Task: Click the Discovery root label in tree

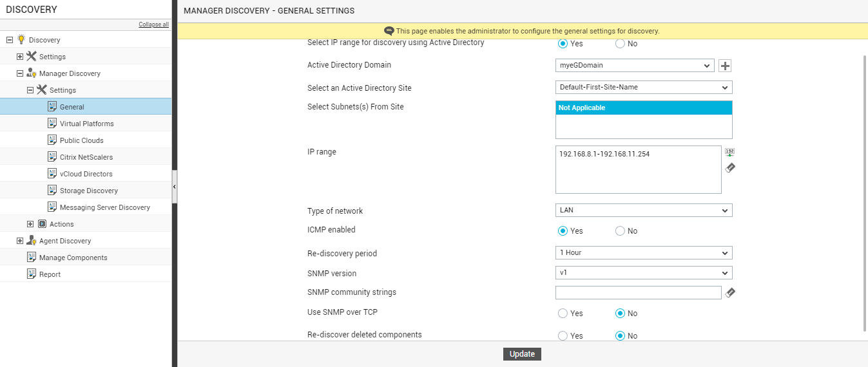Action: coord(44,40)
